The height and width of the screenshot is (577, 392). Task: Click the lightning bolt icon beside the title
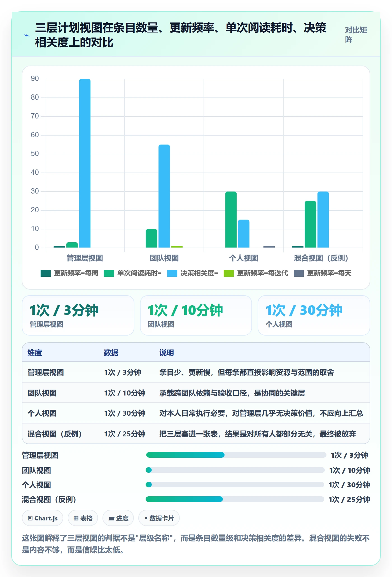pos(27,36)
